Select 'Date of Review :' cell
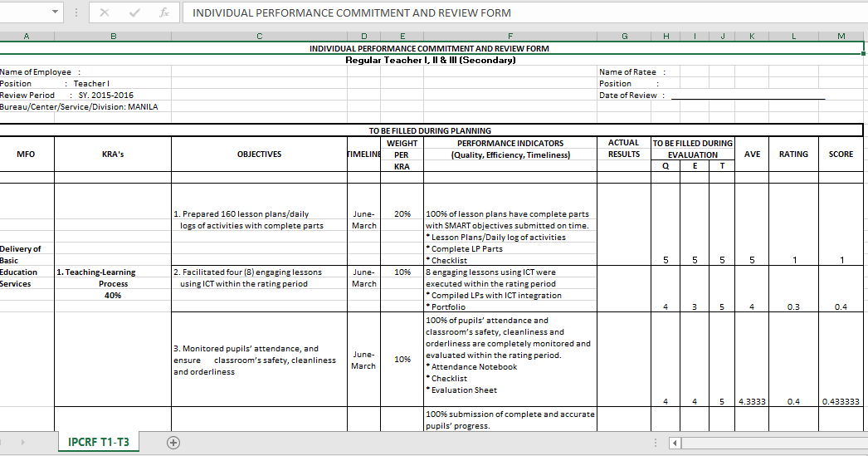This screenshot has height=456, width=868. pyautogui.click(x=631, y=96)
